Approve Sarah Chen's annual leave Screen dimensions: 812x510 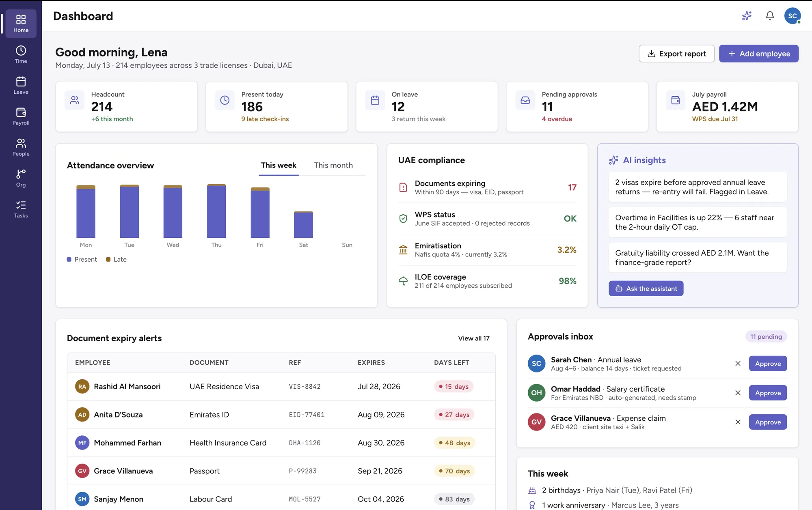click(x=768, y=364)
